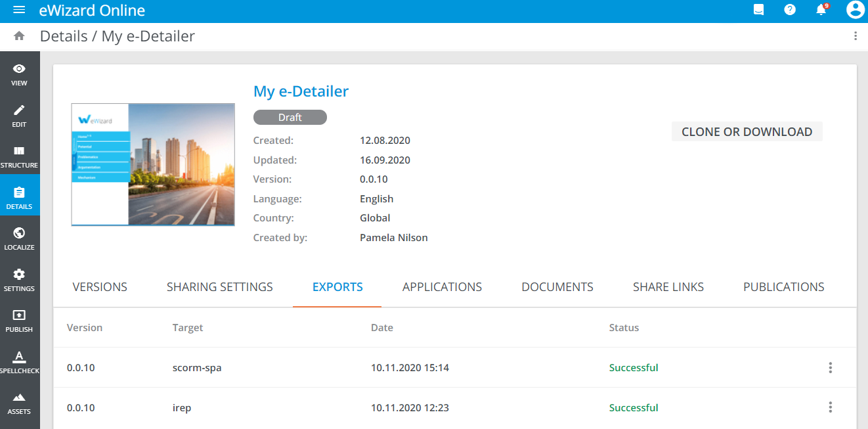Click the home icon in breadcrumb
The width and height of the screenshot is (868, 429).
tap(19, 36)
